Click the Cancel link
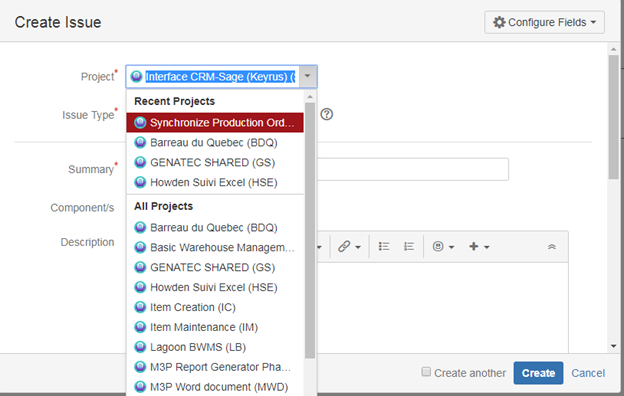The width and height of the screenshot is (624, 396). point(588,373)
